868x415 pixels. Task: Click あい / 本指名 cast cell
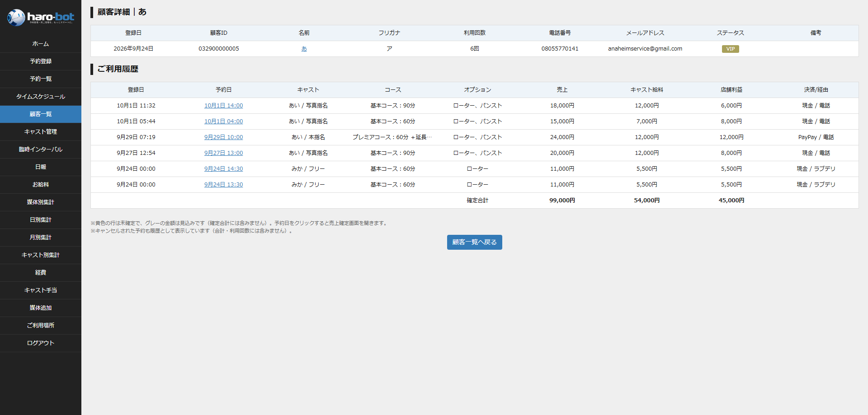pos(308,137)
